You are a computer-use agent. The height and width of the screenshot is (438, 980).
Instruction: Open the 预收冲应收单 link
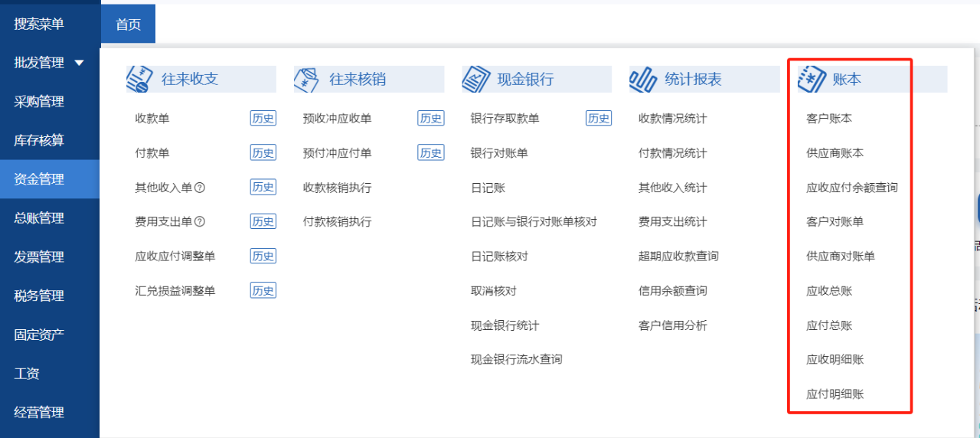[337, 119]
